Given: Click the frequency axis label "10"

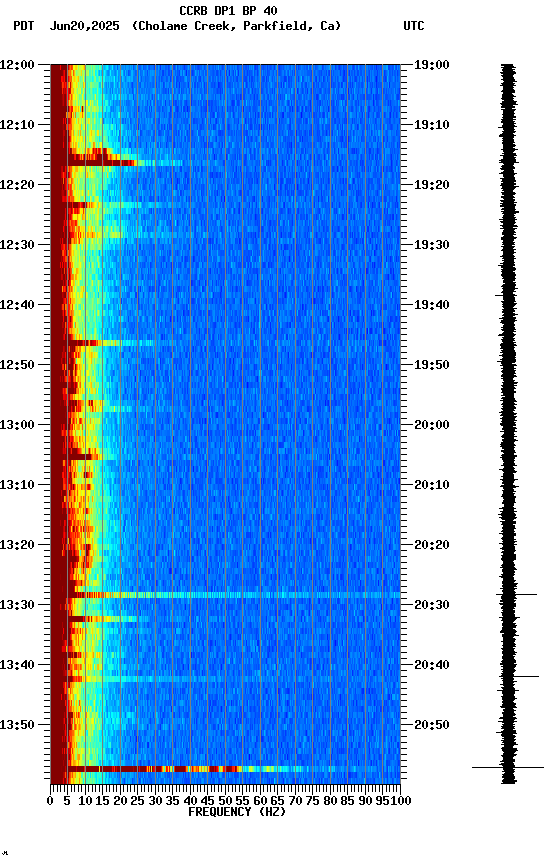Looking at the screenshot, I should pos(85,801).
